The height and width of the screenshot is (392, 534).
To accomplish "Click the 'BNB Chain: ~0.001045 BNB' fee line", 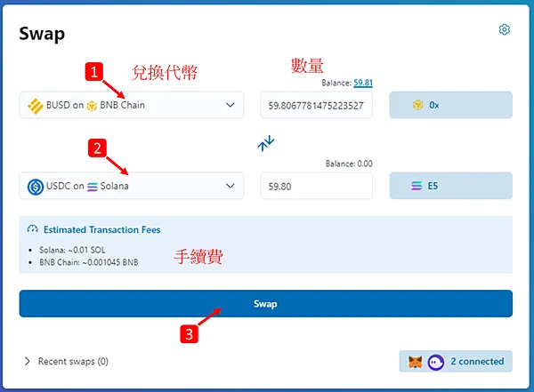I will [89, 262].
